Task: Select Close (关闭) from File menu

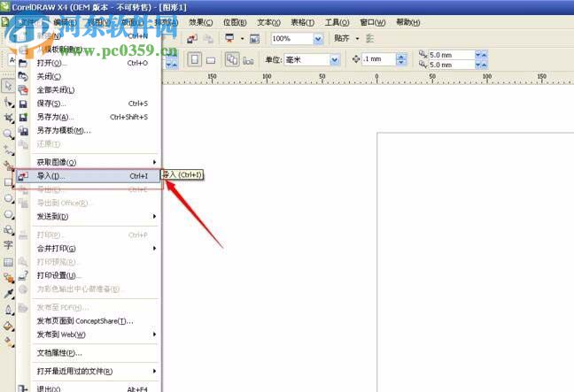Action: (88, 76)
